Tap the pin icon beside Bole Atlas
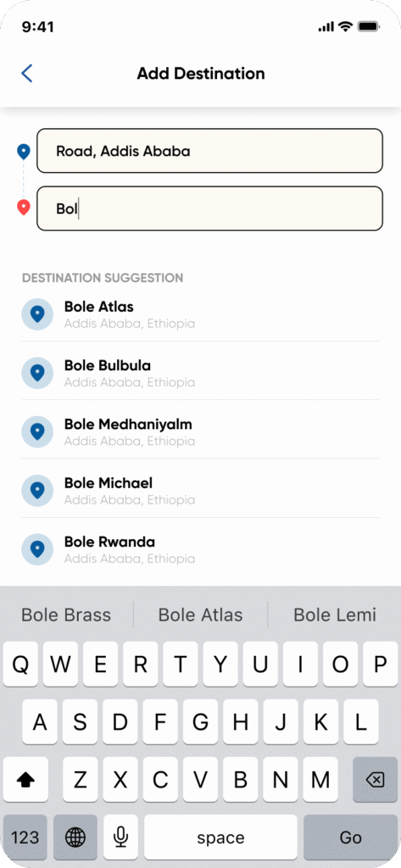The image size is (401, 868). coord(37,314)
